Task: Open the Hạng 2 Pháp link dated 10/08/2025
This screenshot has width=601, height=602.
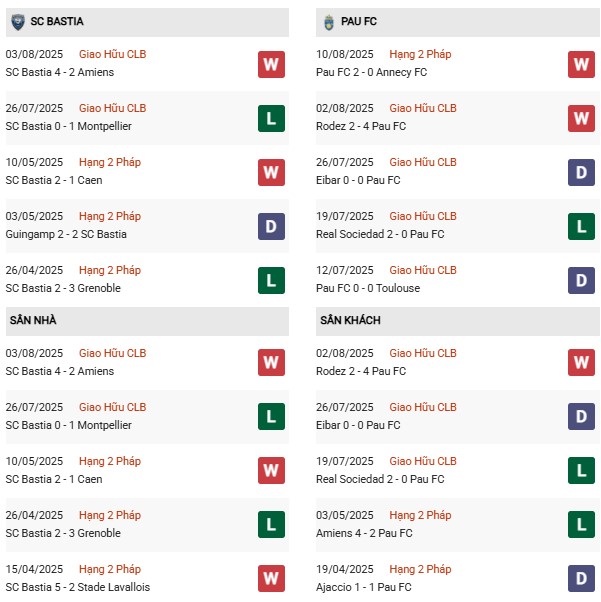Action: 420,54
